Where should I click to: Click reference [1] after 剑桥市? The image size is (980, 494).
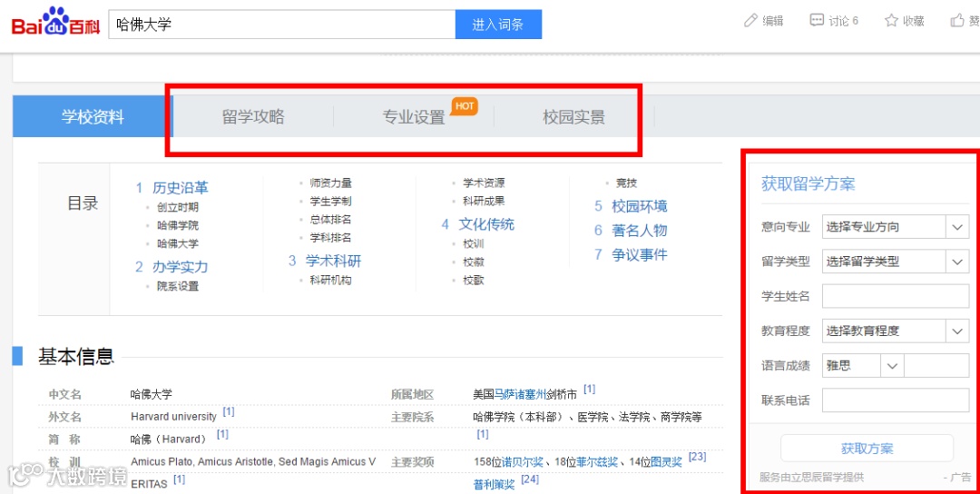[590, 389]
